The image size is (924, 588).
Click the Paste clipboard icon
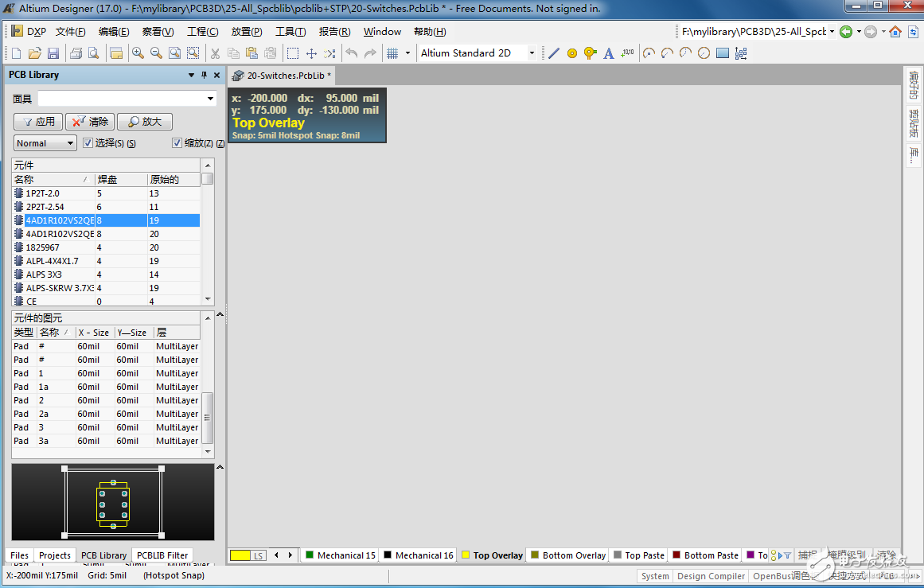(251, 53)
